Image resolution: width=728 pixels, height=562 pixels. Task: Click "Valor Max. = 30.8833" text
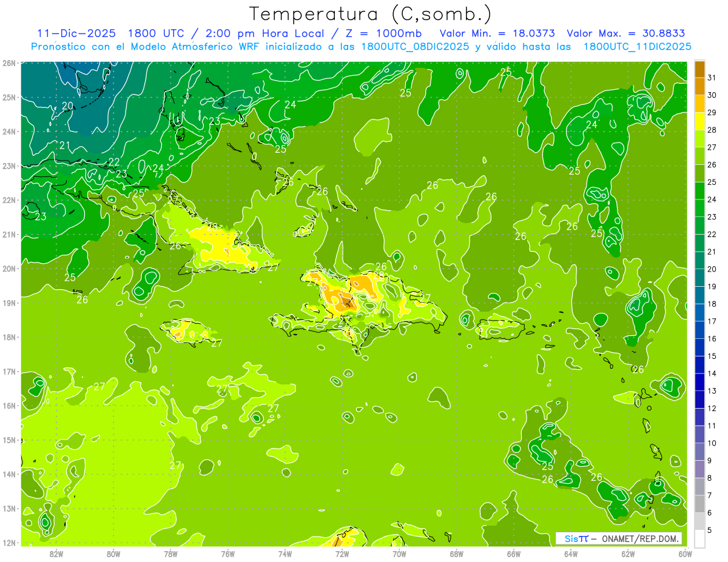625,33
